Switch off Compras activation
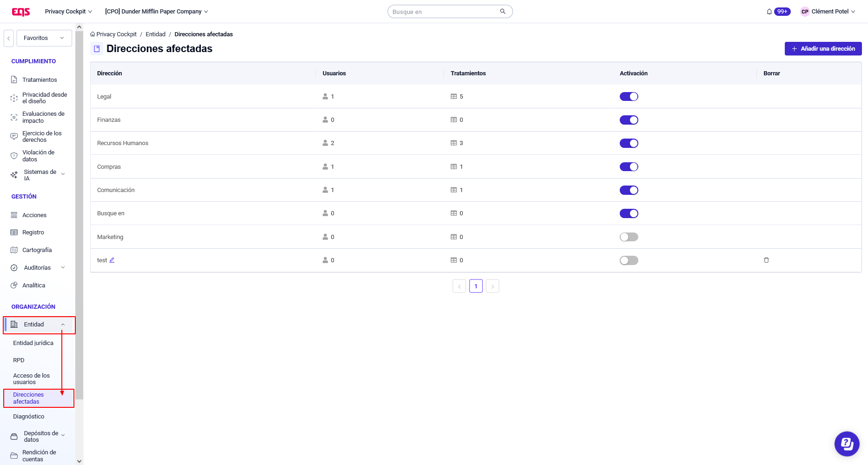The height and width of the screenshot is (465, 868). click(629, 167)
